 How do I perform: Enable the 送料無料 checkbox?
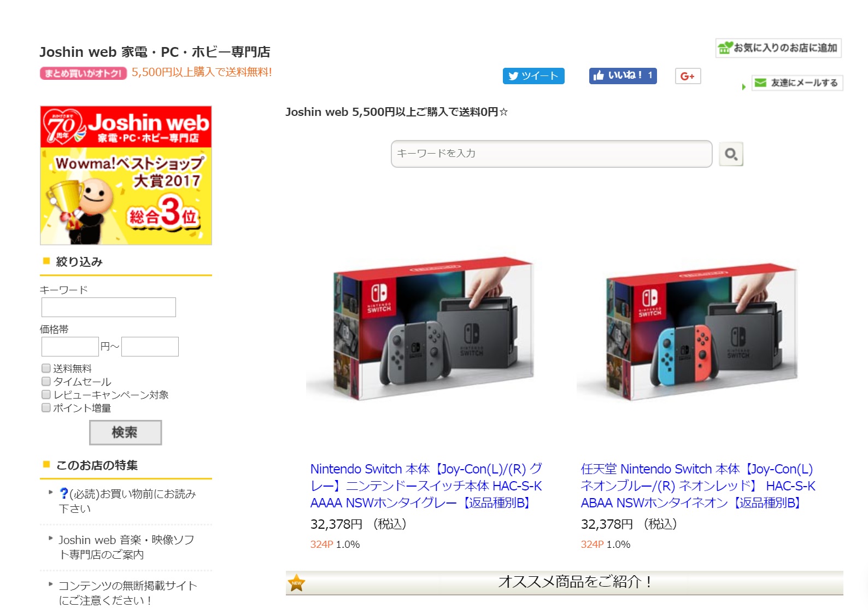pos(46,368)
